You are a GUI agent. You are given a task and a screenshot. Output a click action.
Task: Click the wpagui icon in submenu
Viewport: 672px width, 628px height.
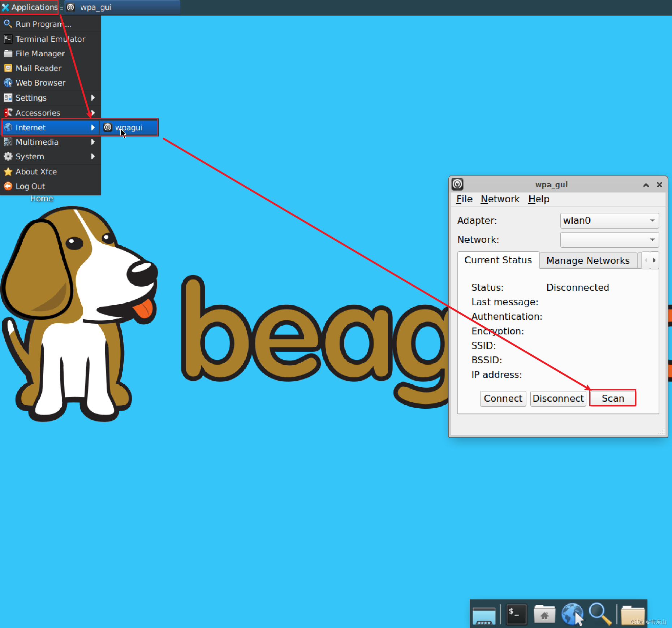point(108,127)
